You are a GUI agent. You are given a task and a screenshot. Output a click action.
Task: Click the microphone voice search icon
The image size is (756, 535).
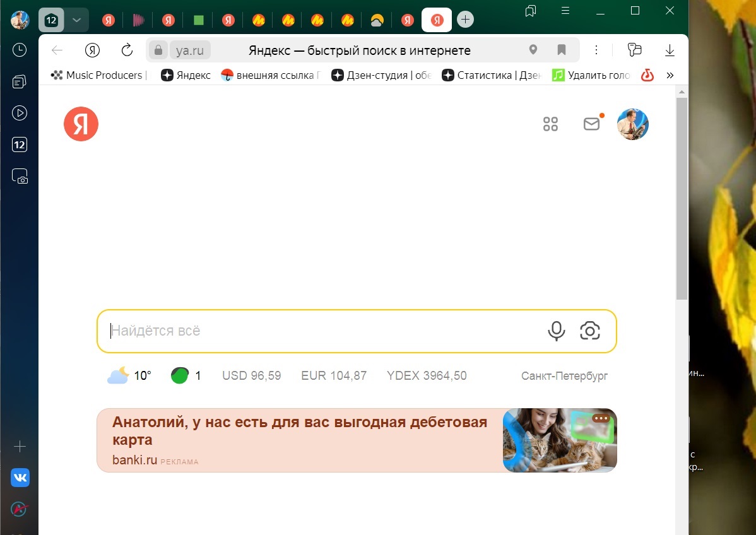556,331
